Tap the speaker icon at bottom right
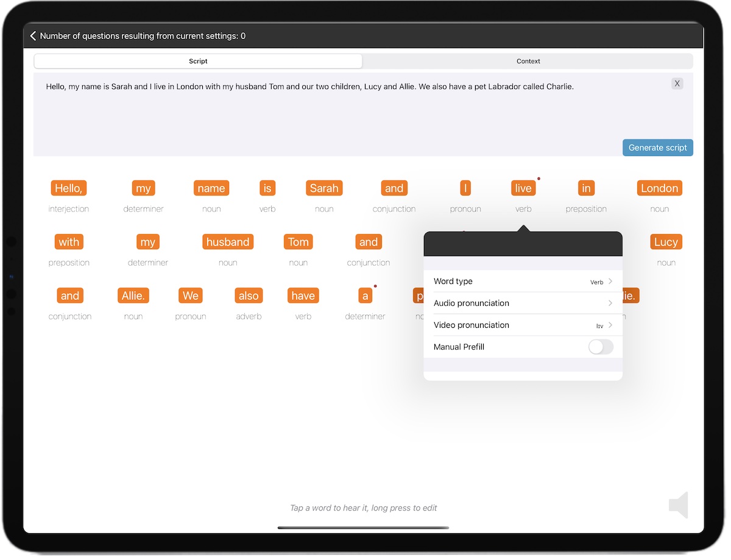Screen dimensions: 731x560 click(679, 505)
